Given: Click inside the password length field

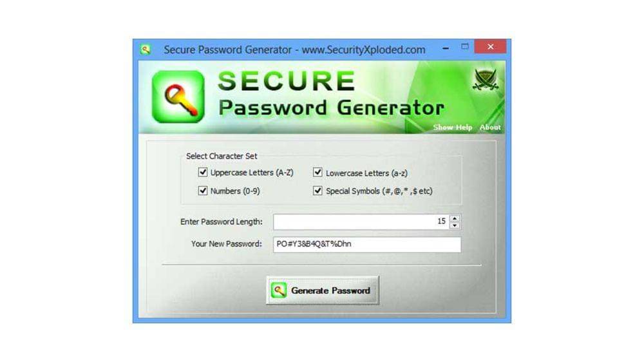Looking at the screenshot, I should 361,222.
